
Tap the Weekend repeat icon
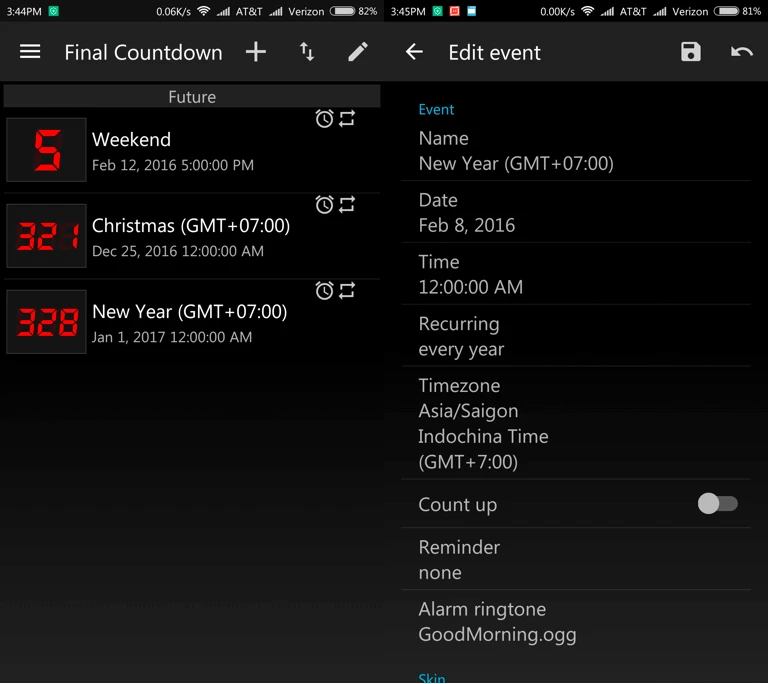347,118
